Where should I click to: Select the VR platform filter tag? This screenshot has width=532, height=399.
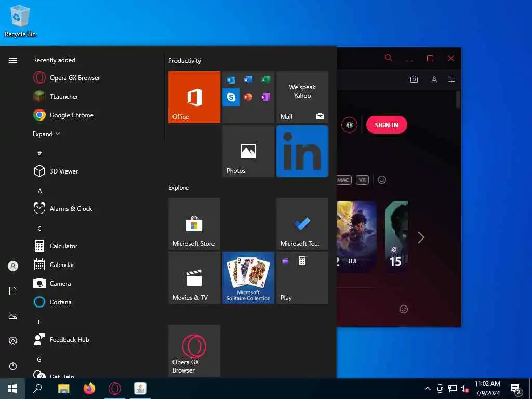point(362,180)
